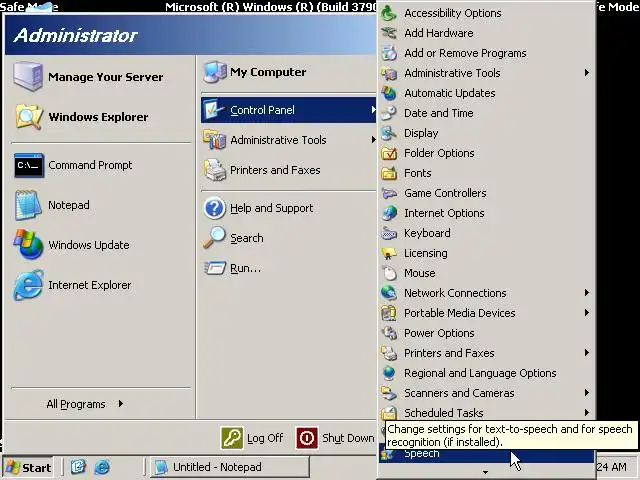
Task: Click the Start button
Action: [x=28, y=467]
